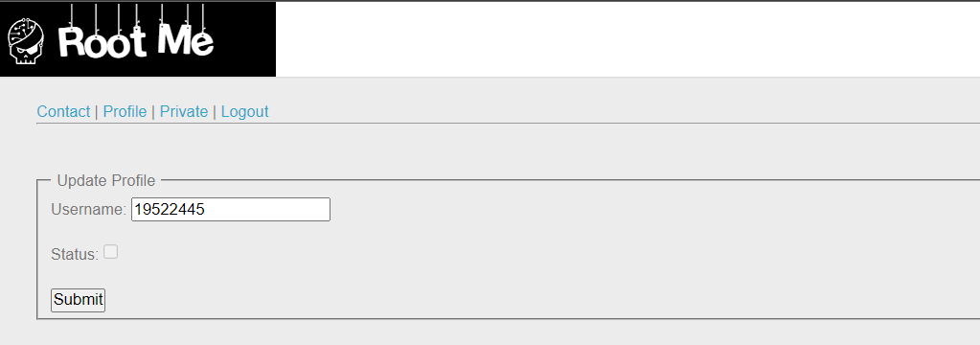
Task: Click the skull logo icon
Action: point(26,41)
